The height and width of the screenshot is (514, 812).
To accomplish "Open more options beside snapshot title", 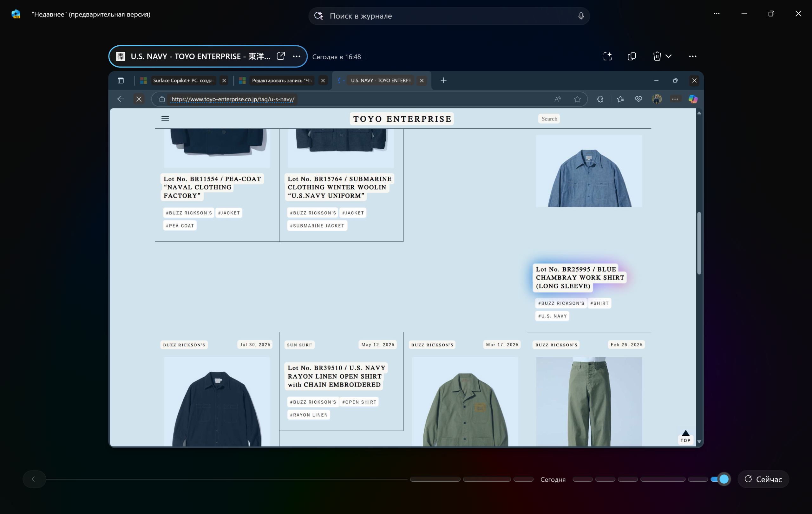I will (296, 56).
